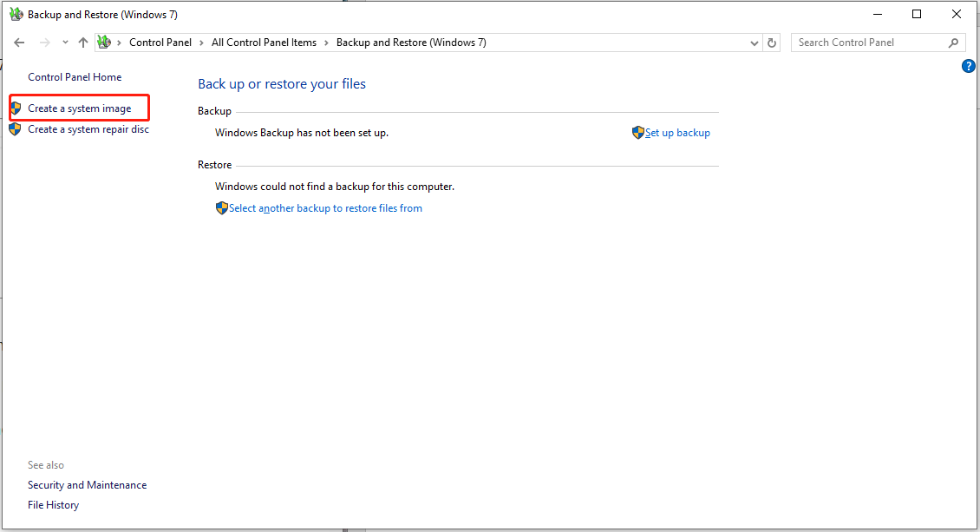Click the horizontal scrollbar at the bottom

tap(356, 528)
